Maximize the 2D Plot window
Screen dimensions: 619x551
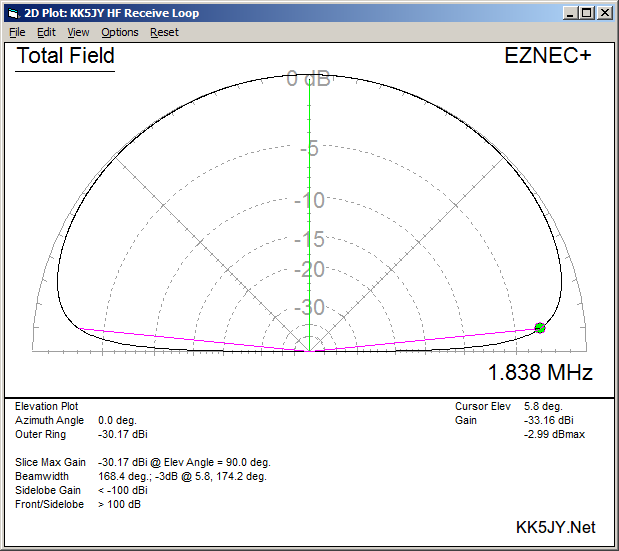click(587, 13)
